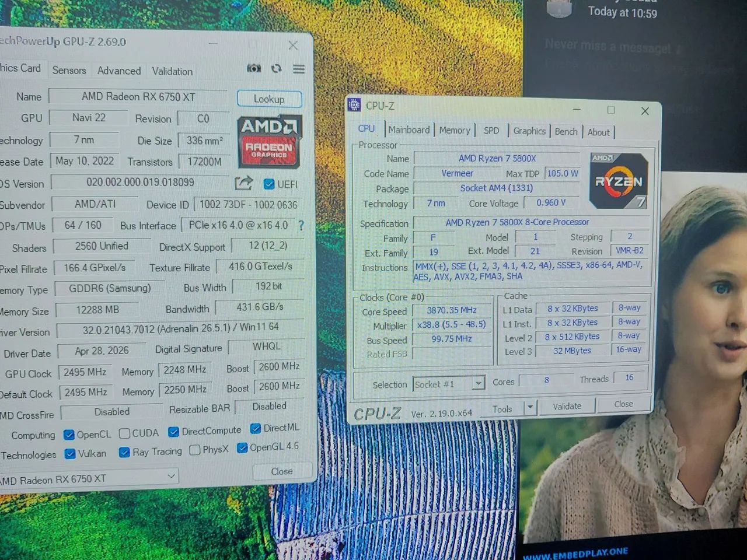Click the Lookup button in GPU-Z

point(269,99)
